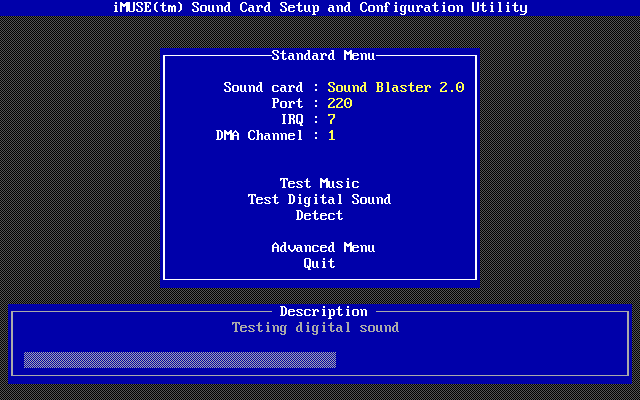Viewport: 640px width, 400px height.
Task: Click the Sound card label
Action: pyautogui.click(x=263, y=88)
